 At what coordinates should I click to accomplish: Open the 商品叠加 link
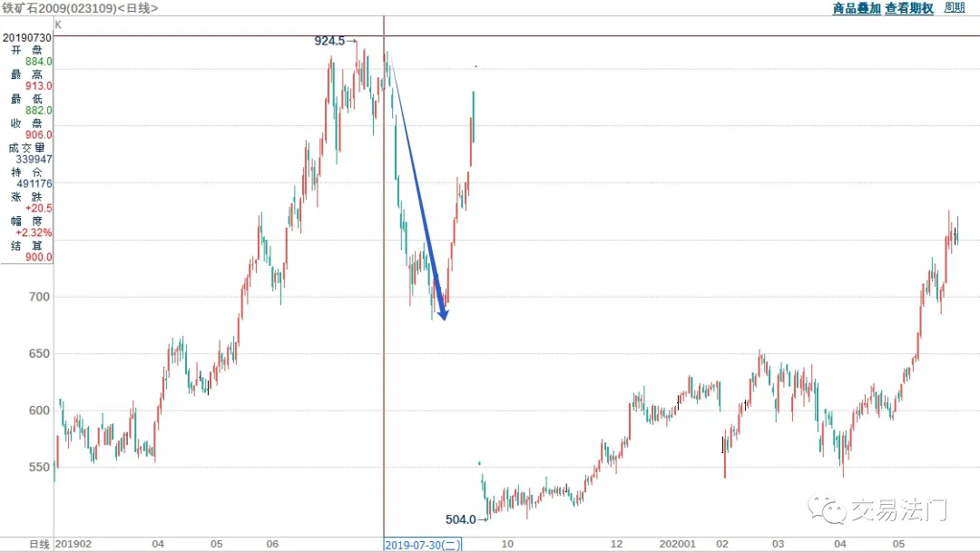coord(857,8)
